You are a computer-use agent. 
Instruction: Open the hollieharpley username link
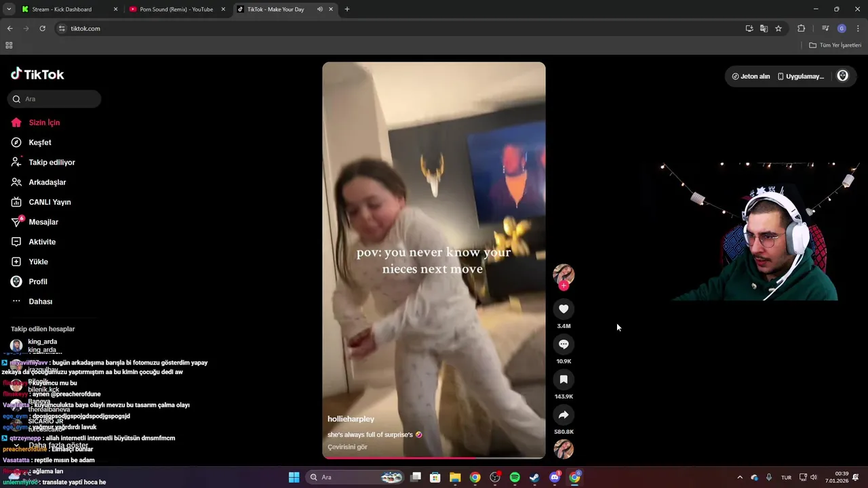point(351,419)
